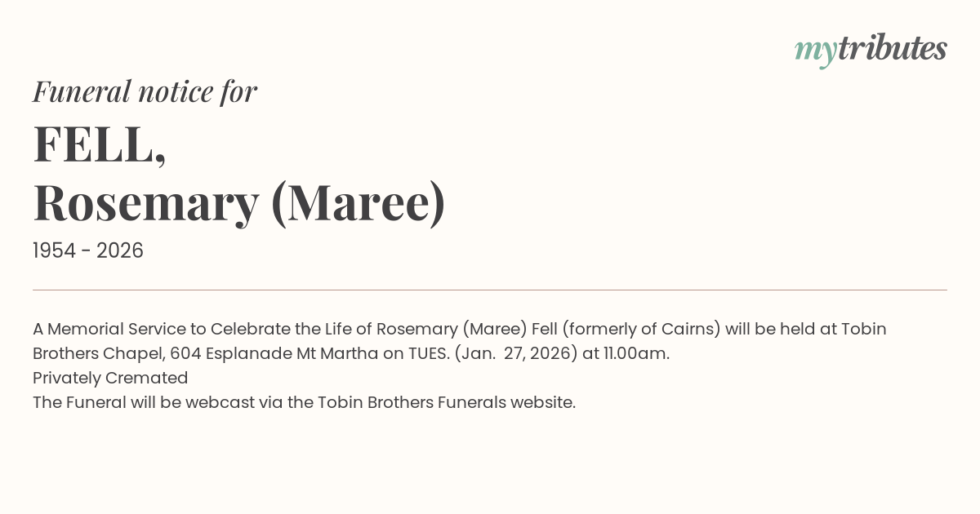Click the "Privately Cremated" line

(x=110, y=378)
